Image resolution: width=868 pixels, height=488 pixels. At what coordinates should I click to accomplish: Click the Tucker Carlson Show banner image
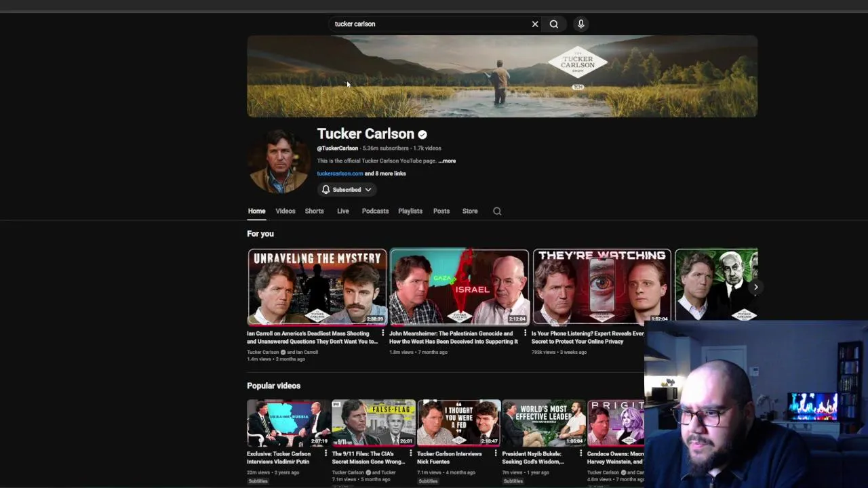click(x=502, y=77)
